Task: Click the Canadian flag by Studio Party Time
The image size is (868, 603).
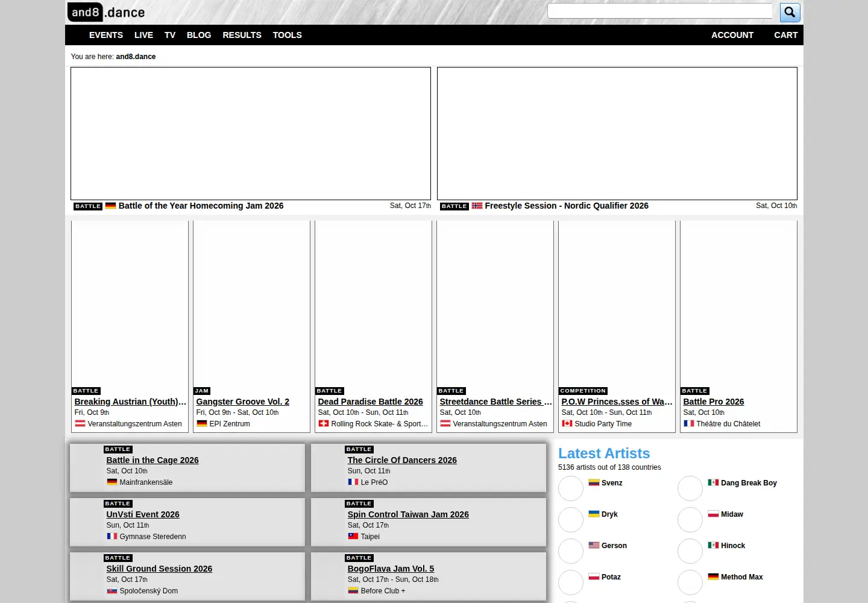Action: coord(567,423)
